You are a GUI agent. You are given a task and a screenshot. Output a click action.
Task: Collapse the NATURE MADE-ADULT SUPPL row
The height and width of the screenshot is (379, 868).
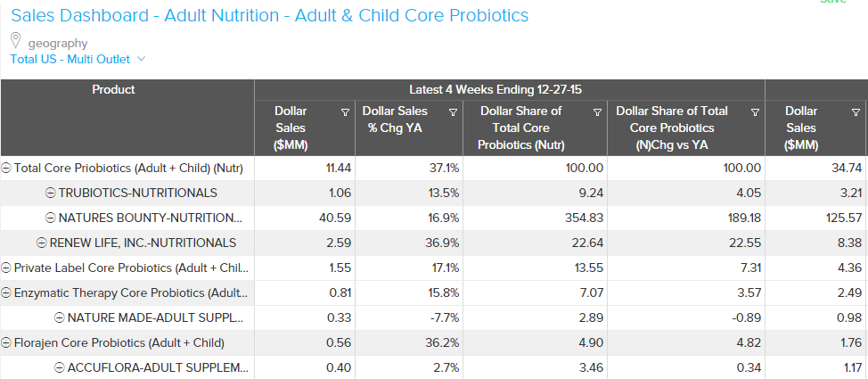pos(60,317)
